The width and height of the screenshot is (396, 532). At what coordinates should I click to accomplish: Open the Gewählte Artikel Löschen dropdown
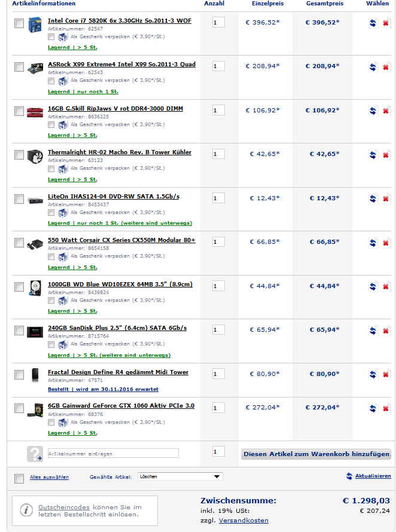click(x=180, y=476)
